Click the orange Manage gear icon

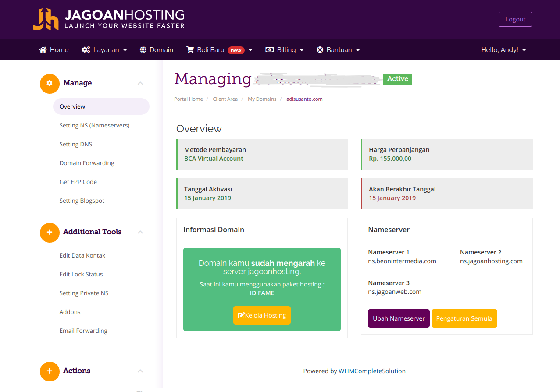pos(50,83)
